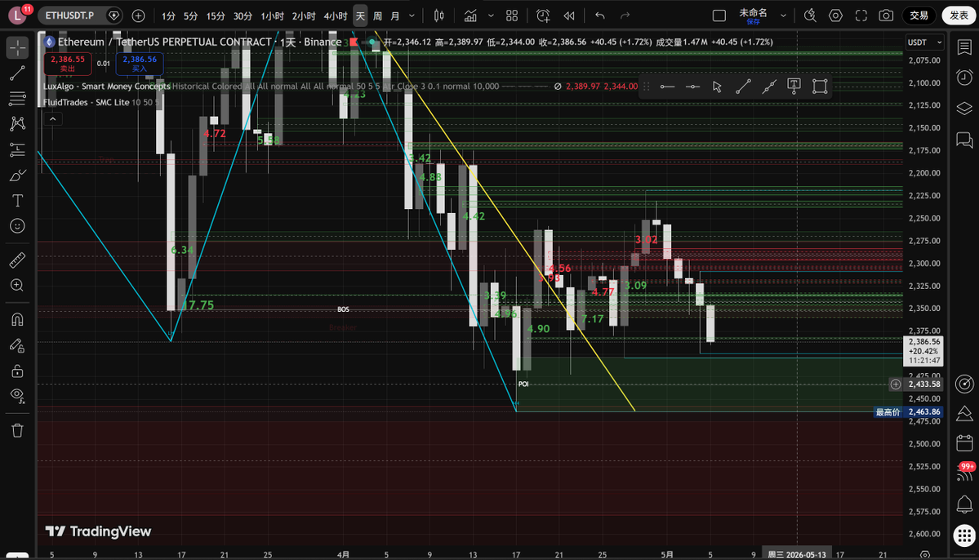This screenshot has width=979, height=560.
Task: Select the brush drawing tool
Action: point(17,175)
